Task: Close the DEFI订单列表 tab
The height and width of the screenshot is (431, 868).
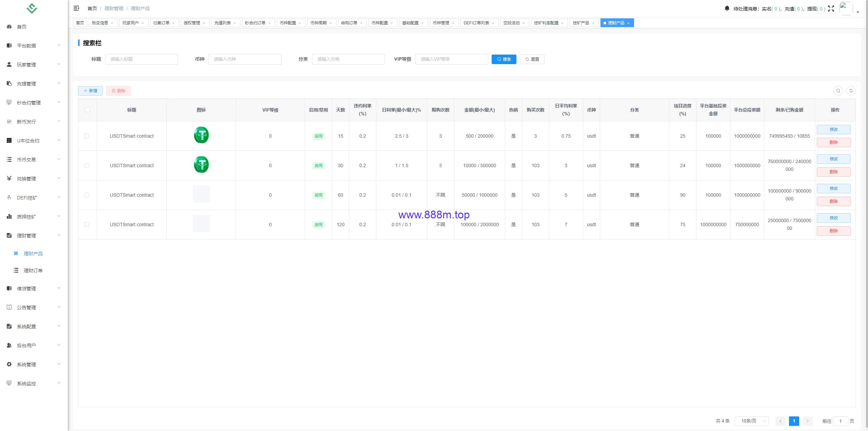Action: click(493, 23)
